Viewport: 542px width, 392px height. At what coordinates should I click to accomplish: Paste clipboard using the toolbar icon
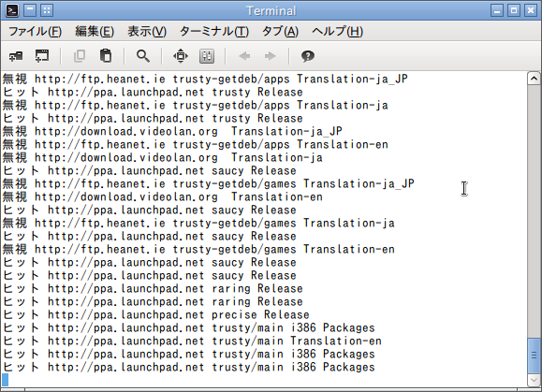106,56
